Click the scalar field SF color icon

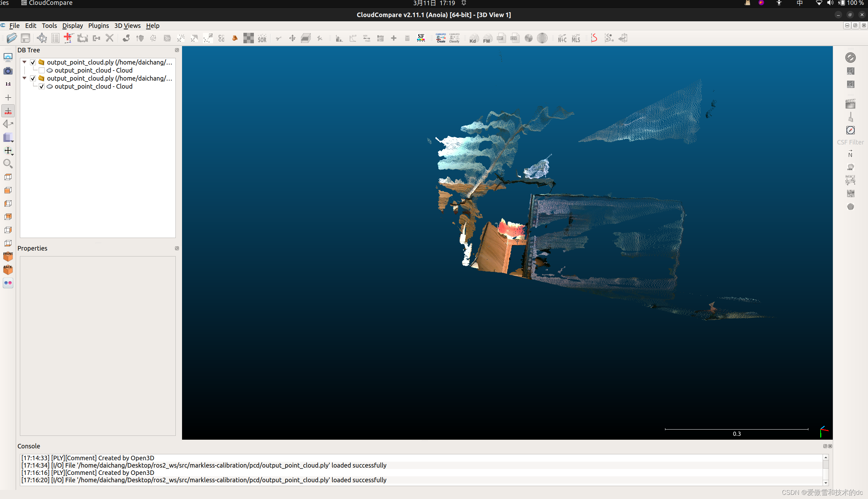tap(421, 38)
